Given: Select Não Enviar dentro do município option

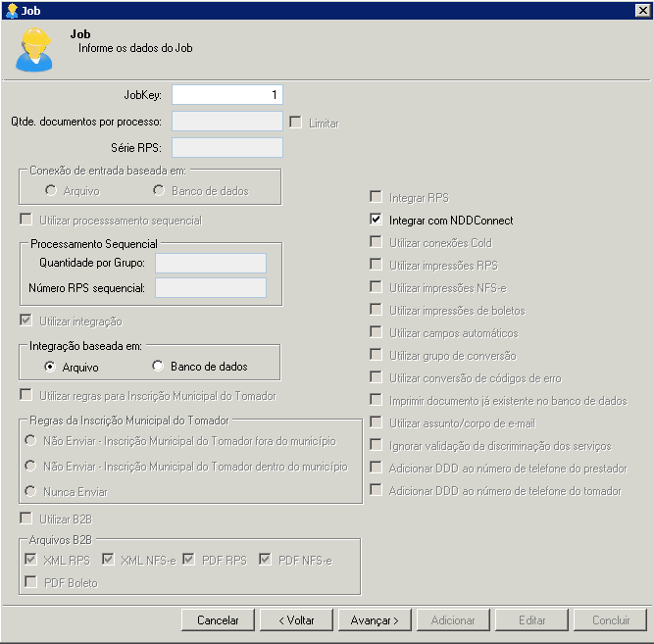Looking at the screenshot, I should (30, 466).
